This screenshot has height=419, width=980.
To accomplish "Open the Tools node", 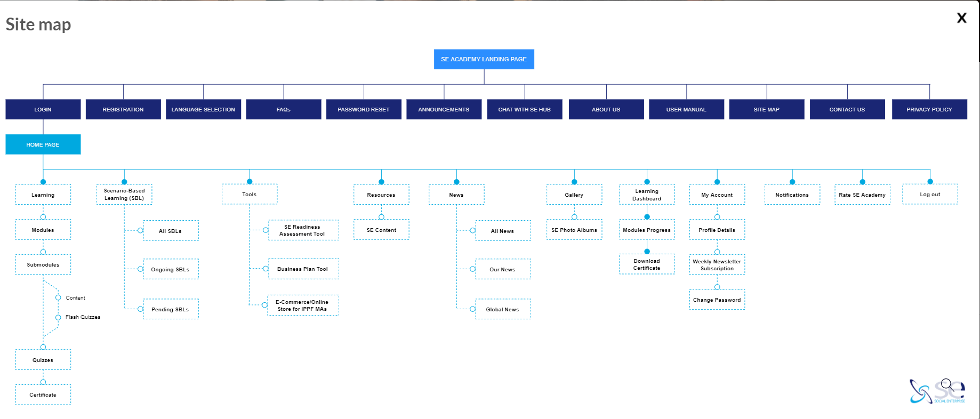I will pyautogui.click(x=250, y=194).
